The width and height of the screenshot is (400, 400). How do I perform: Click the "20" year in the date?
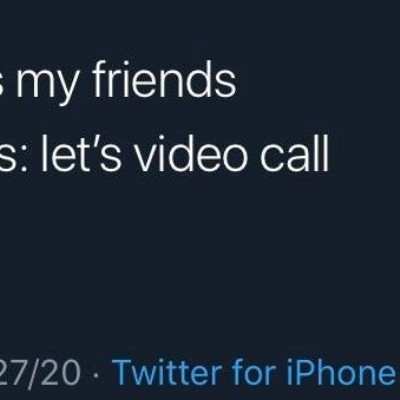[62, 372]
